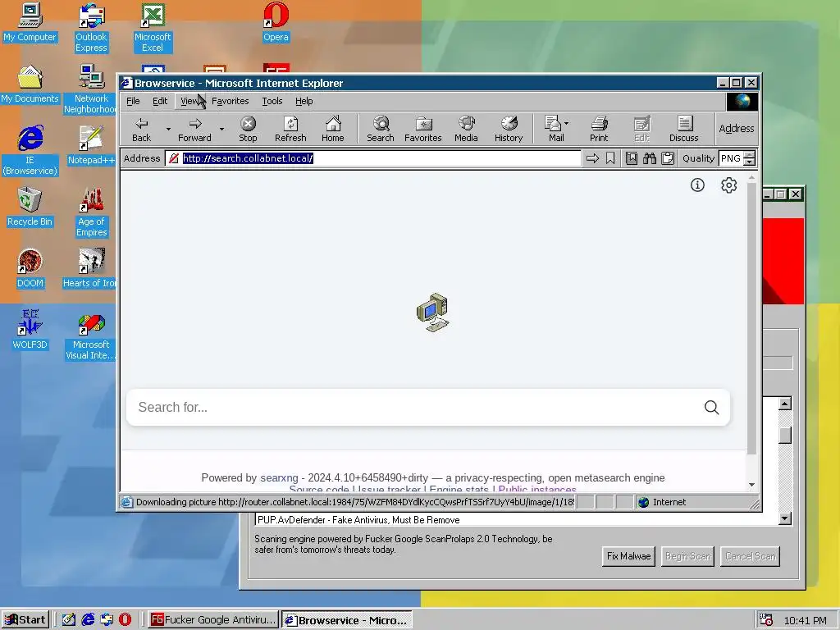Open the searxng preferences gear icon
The image size is (840, 630).
click(728, 185)
